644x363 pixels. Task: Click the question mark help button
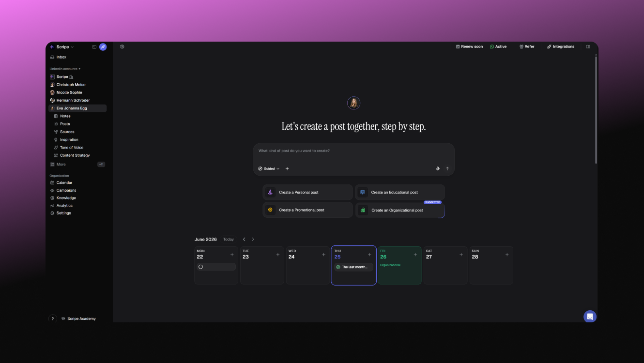(53, 319)
